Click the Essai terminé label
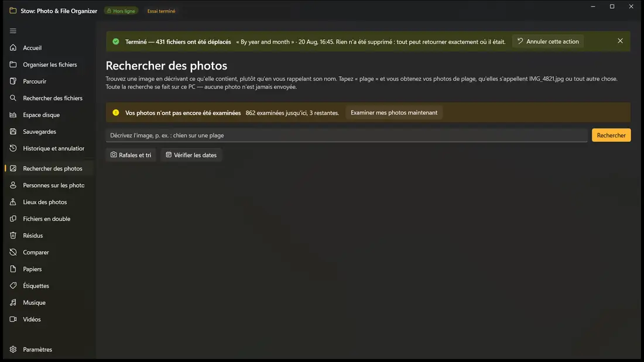This screenshot has width=644, height=362. click(162, 11)
